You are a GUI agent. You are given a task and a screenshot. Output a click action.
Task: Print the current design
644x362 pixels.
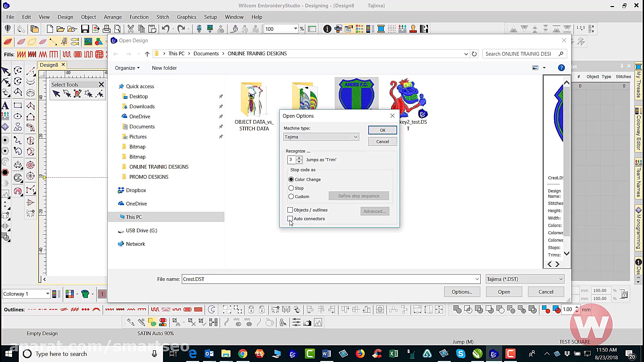107,29
